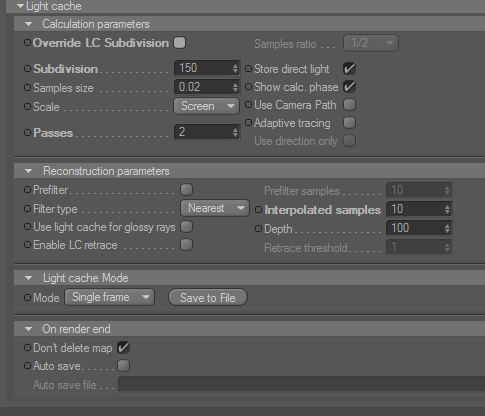Click animation dot beside Prefilter
The width and height of the screenshot is (485, 416).
tap(27, 190)
